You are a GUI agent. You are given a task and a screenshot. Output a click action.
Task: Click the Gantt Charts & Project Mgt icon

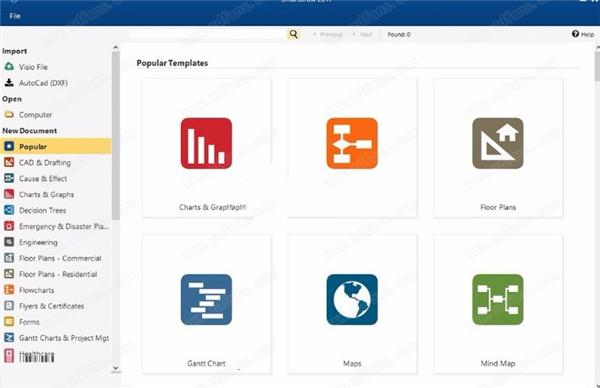[9, 338]
